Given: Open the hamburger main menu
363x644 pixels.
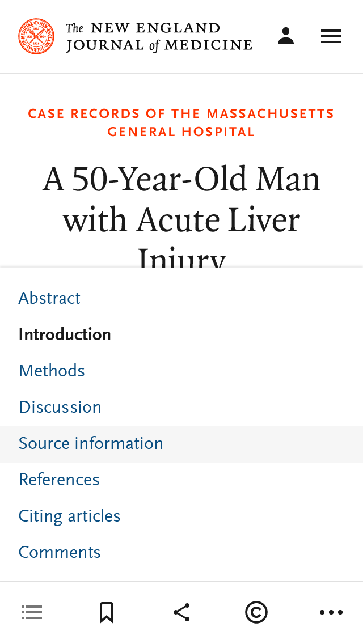Looking at the screenshot, I should click(x=331, y=36).
